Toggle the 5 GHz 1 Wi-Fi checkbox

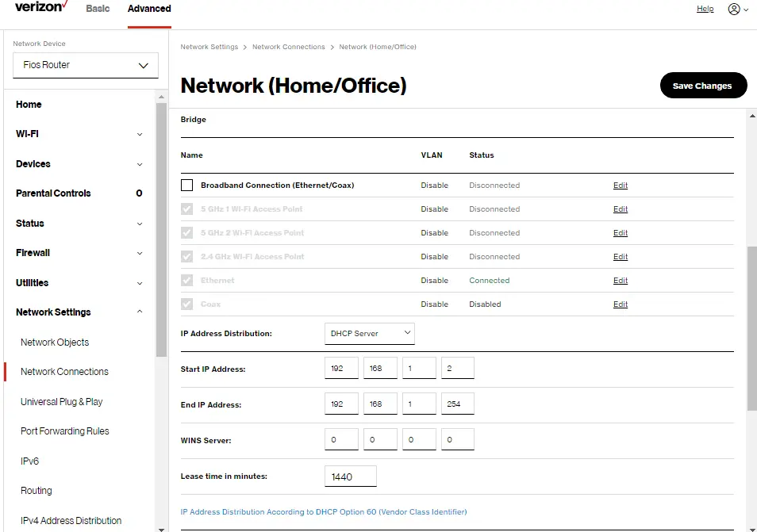pyautogui.click(x=186, y=209)
